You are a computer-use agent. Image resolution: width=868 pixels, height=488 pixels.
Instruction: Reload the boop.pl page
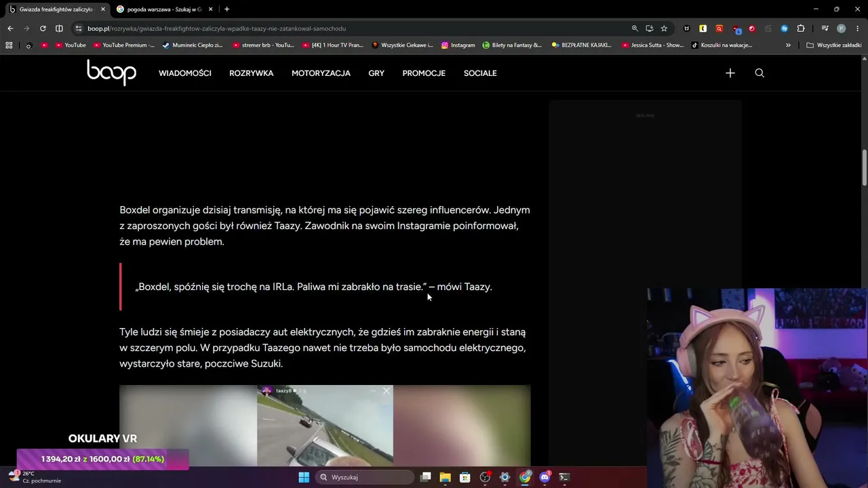[x=43, y=28]
